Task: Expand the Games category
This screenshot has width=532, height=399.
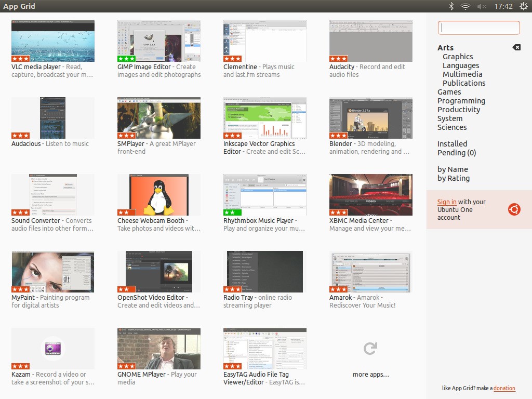Action: pos(449,92)
